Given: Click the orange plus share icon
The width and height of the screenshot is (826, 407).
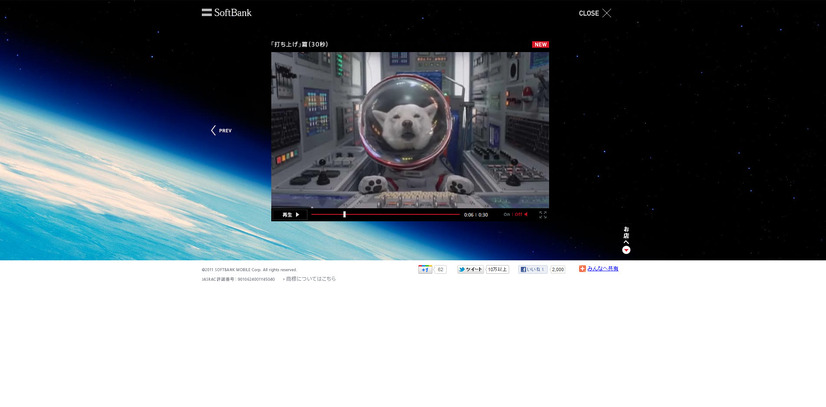Looking at the screenshot, I should (582, 268).
